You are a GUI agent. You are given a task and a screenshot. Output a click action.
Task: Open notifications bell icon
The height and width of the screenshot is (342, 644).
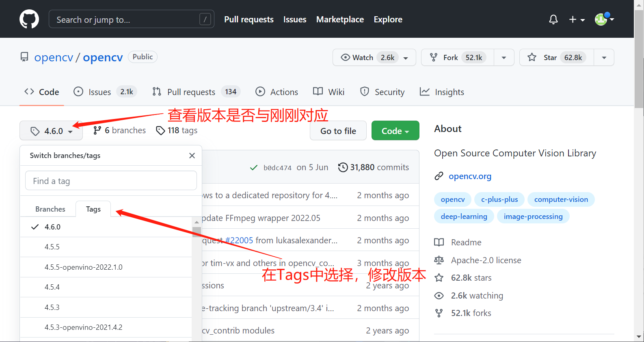pos(553,19)
